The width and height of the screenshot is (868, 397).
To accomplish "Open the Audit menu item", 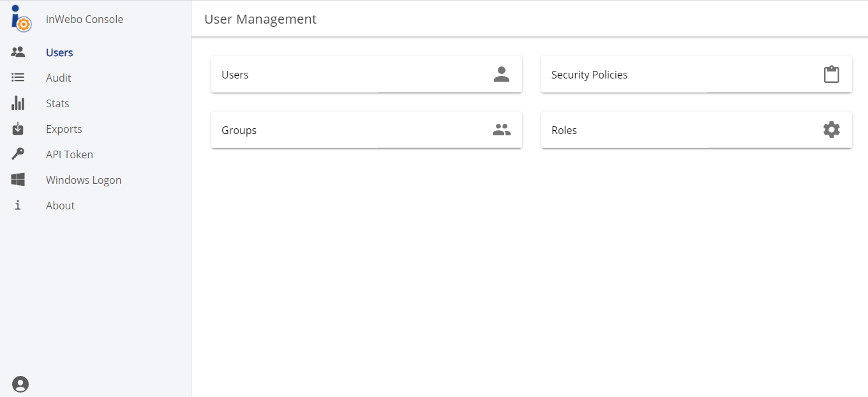I will pos(59,78).
